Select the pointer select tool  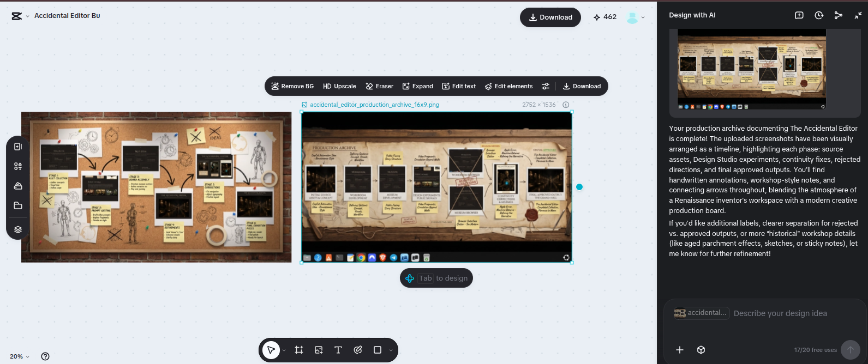point(271,350)
